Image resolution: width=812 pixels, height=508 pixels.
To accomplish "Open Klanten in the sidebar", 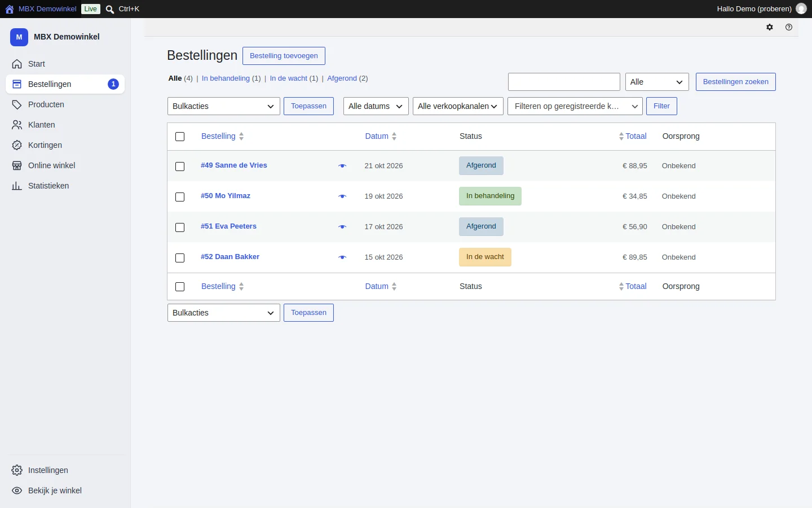I will coord(65,125).
